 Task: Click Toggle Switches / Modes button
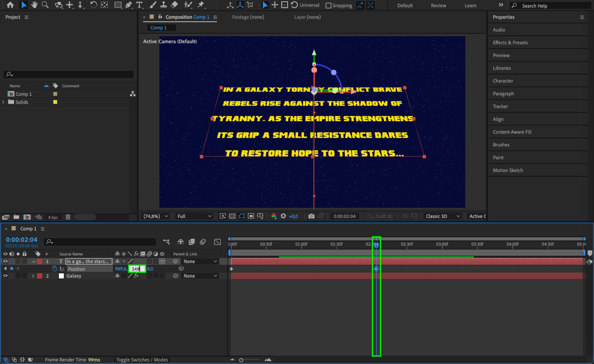click(142, 360)
